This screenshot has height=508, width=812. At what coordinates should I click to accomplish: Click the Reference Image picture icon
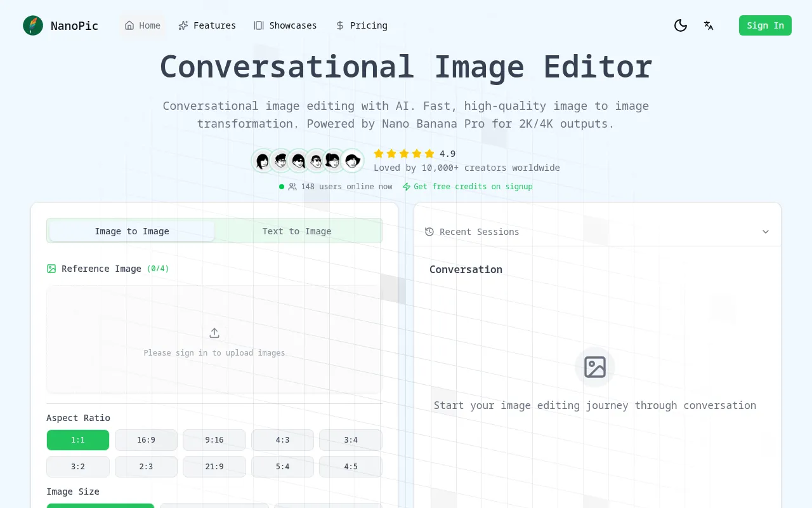coord(51,269)
